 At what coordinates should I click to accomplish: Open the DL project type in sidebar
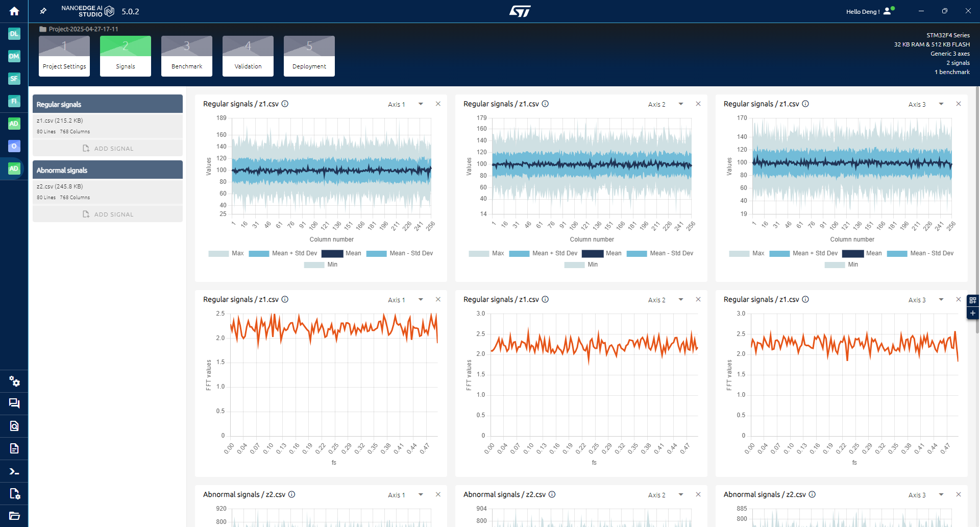(14, 34)
